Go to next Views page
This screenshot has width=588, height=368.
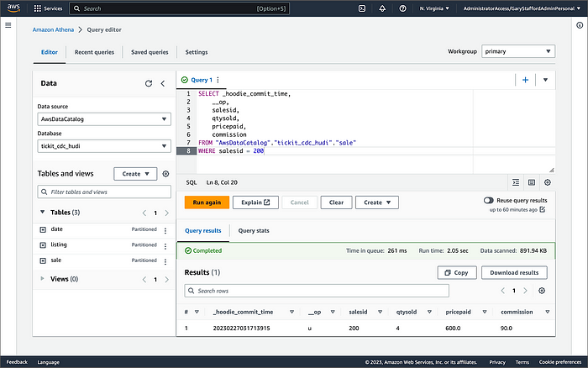[167, 280]
